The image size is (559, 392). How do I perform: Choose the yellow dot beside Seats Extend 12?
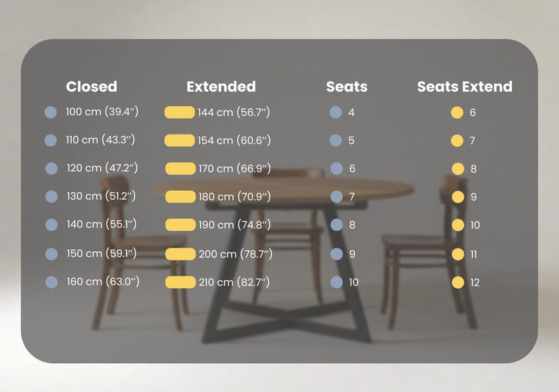tap(458, 282)
